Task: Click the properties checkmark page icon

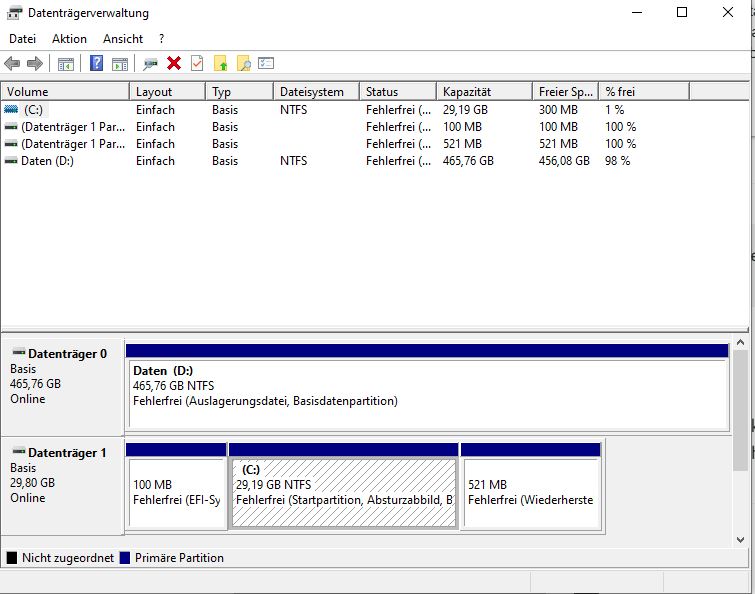Action: [197, 63]
